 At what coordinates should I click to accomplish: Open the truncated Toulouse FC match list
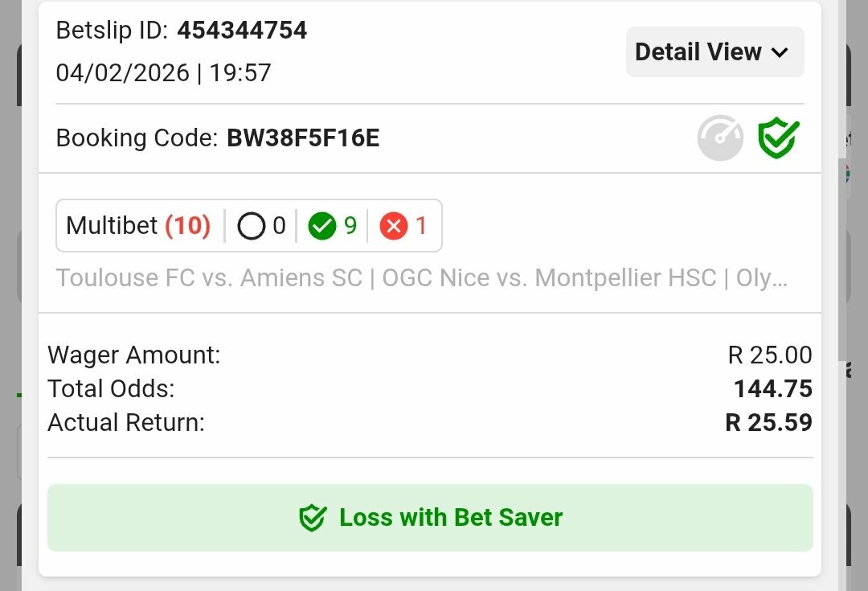pos(422,278)
